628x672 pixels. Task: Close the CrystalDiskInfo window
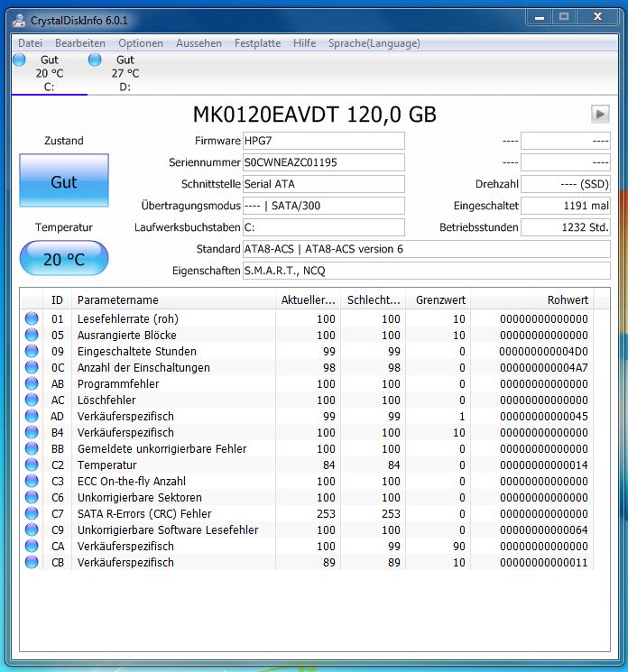coord(597,17)
